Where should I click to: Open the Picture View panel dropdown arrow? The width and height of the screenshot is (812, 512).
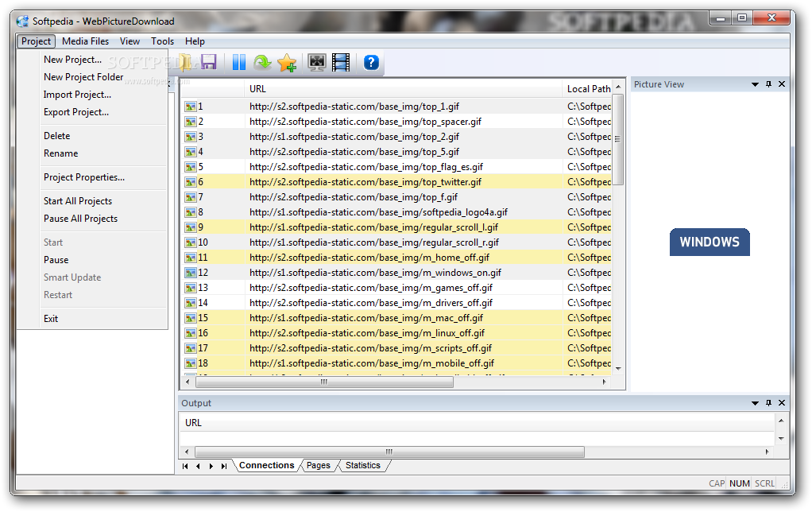coord(755,84)
